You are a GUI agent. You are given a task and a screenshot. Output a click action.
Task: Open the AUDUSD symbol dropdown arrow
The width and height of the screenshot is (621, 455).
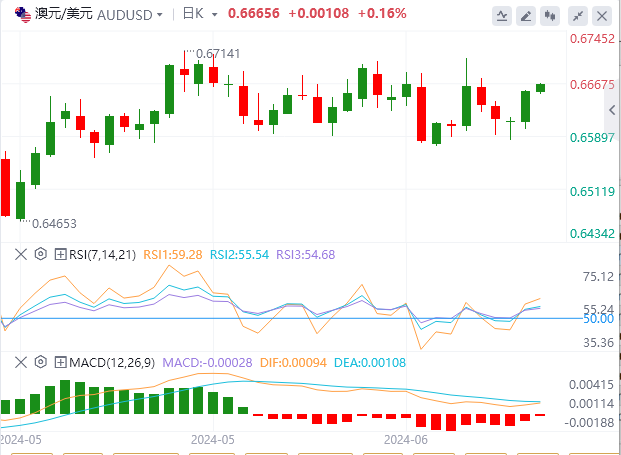tap(160, 15)
